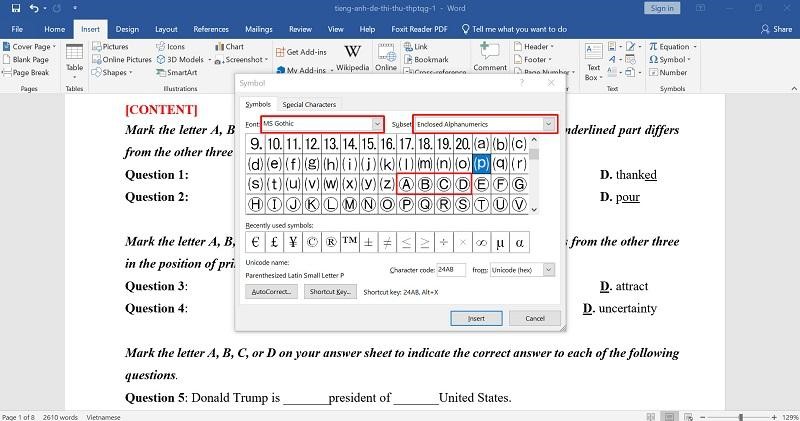
Task: Expand the from Unicode (hex) dropdown
Action: [548, 269]
